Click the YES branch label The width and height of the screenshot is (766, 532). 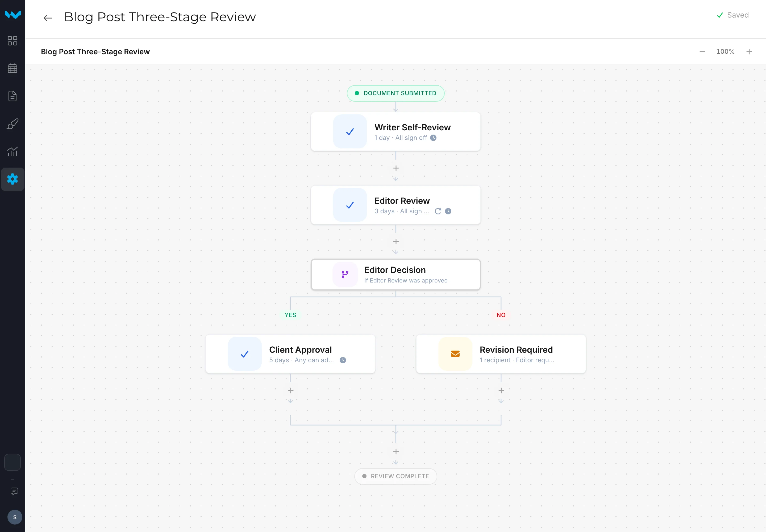290,315
